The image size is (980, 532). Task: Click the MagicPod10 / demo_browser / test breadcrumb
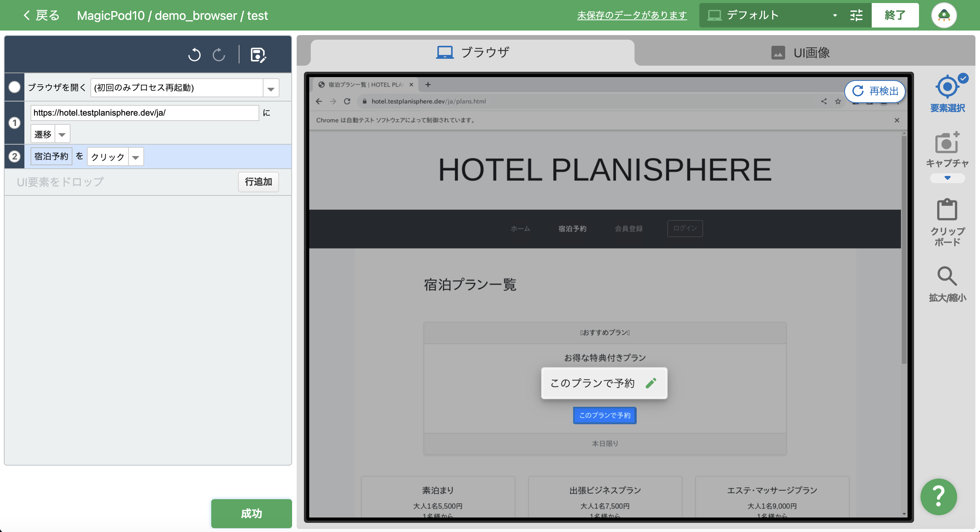tap(172, 16)
